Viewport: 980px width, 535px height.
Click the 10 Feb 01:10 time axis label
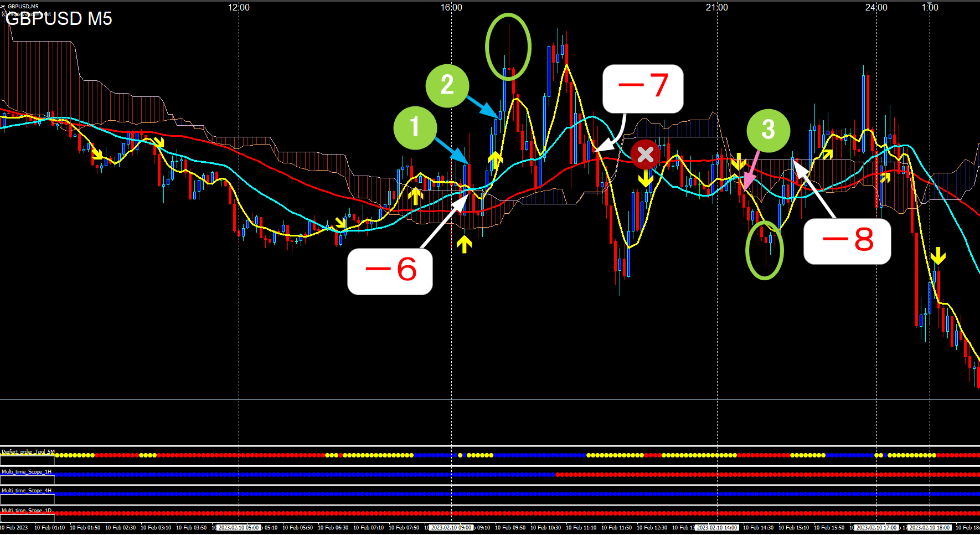pyautogui.click(x=50, y=528)
